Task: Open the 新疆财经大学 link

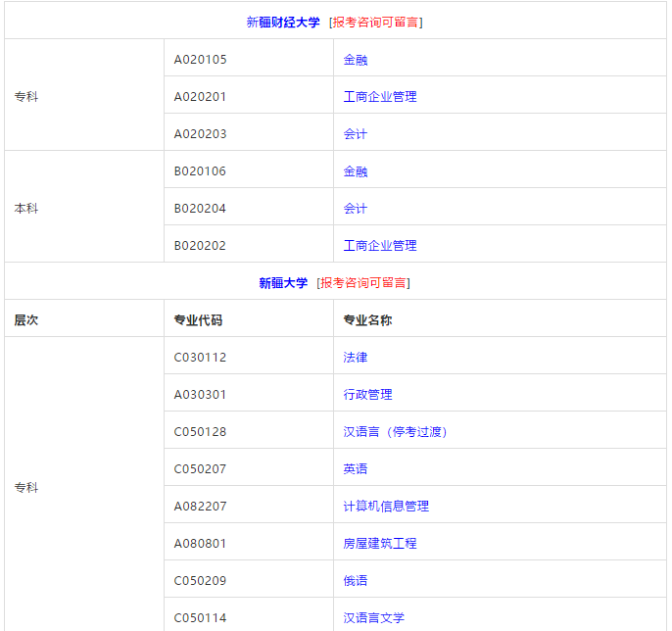Action: point(283,23)
